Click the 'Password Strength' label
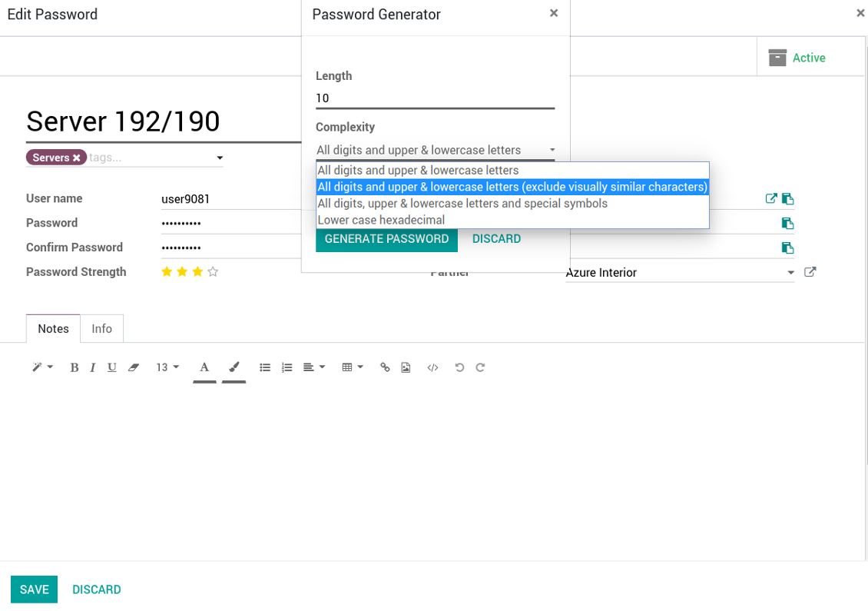Screen dimensions: 868x611 pyautogui.click(x=76, y=272)
